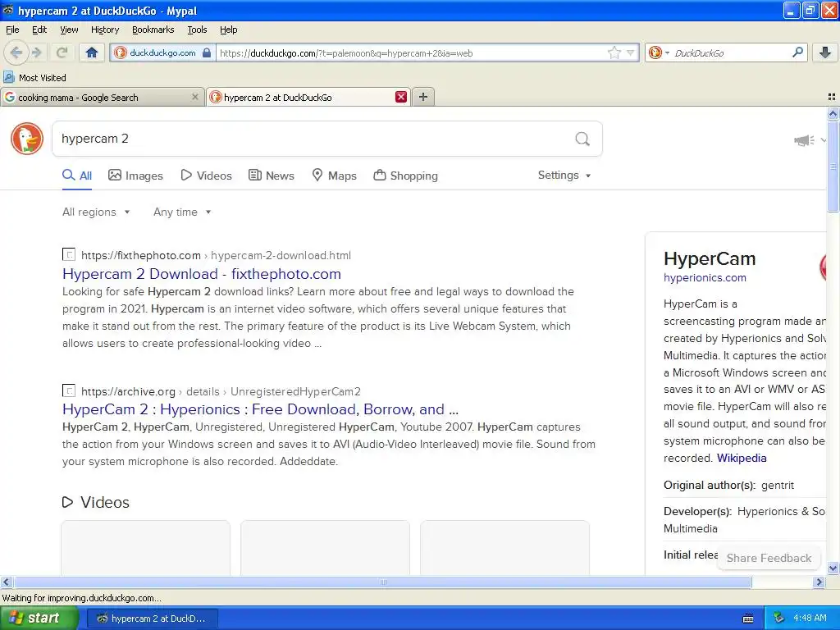Reload the current page

[x=62, y=52]
